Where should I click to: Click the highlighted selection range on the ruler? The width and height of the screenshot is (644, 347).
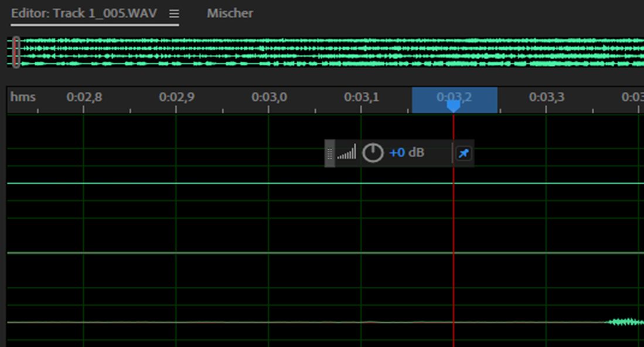point(455,99)
